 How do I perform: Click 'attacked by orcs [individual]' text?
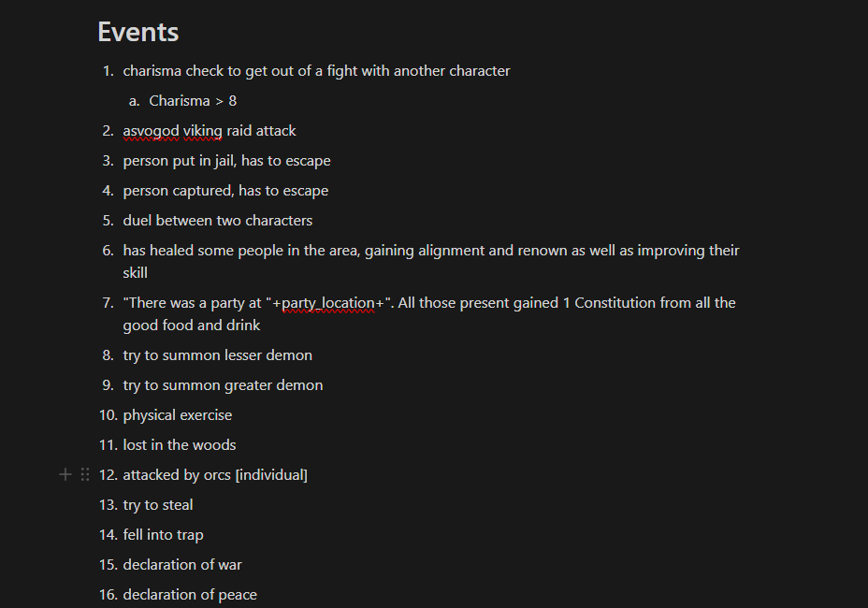pyautogui.click(x=215, y=475)
